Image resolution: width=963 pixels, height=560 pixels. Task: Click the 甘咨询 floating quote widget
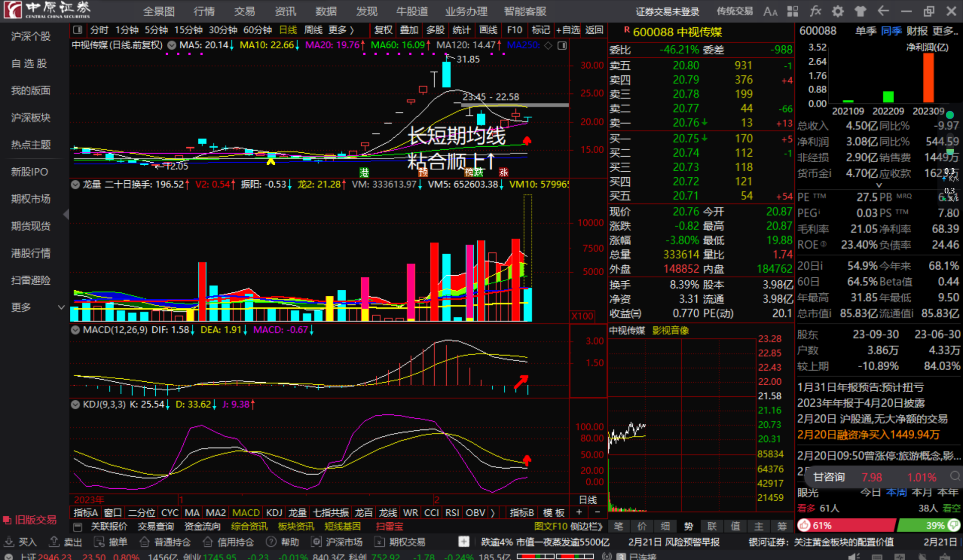(x=883, y=477)
